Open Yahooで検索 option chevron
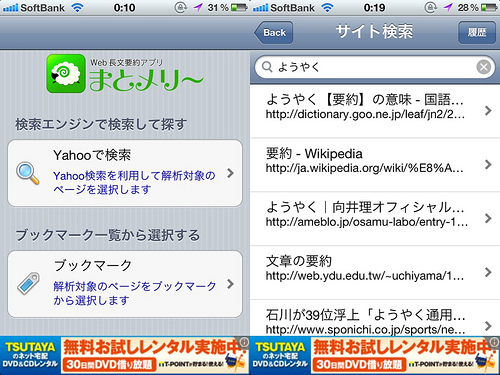Screen dimensions: 500x375 (230, 173)
